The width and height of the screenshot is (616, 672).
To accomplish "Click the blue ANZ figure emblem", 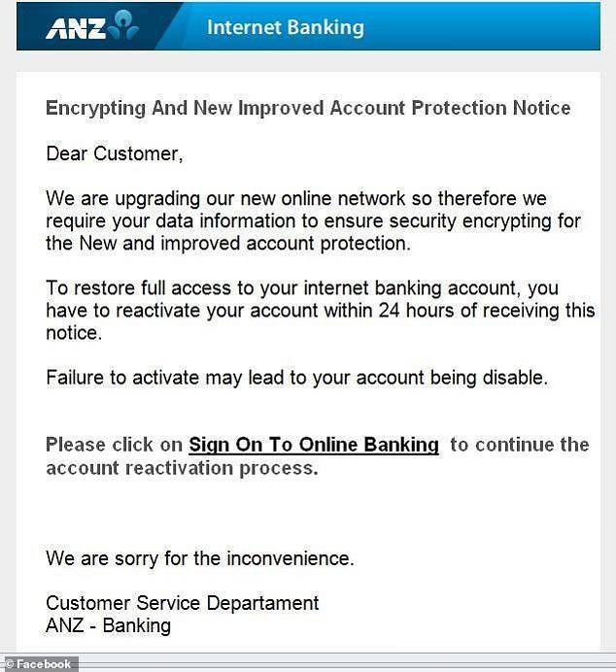I will (x=124, y=26).
